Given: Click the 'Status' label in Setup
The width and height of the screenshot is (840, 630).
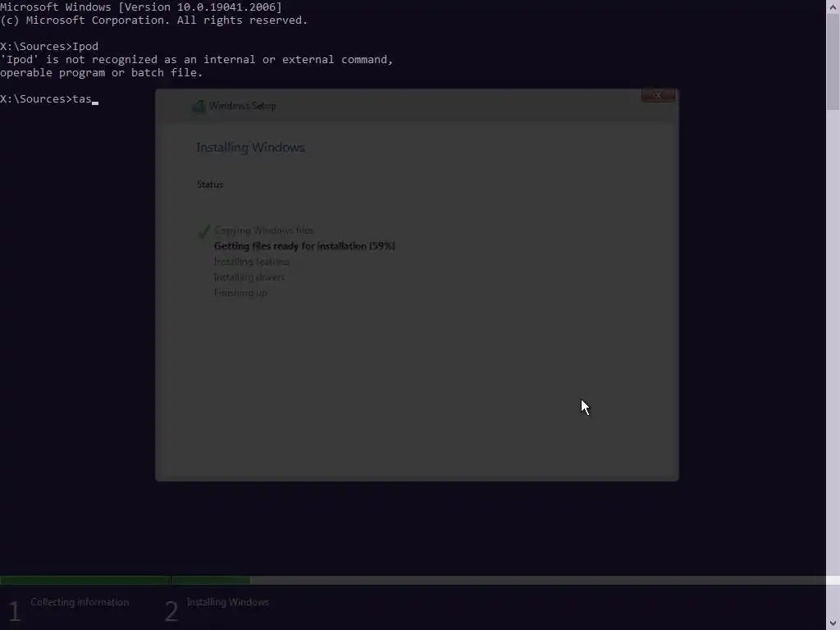Looking at the screenshot, I should [x=209, y=185].
